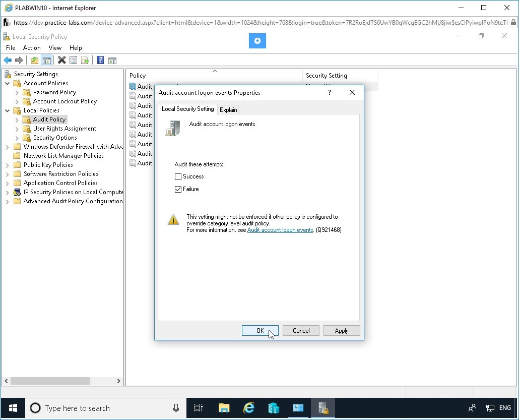Expand the Account Lockout Policy node
519x420 pixels.
[x=17, y=101]
